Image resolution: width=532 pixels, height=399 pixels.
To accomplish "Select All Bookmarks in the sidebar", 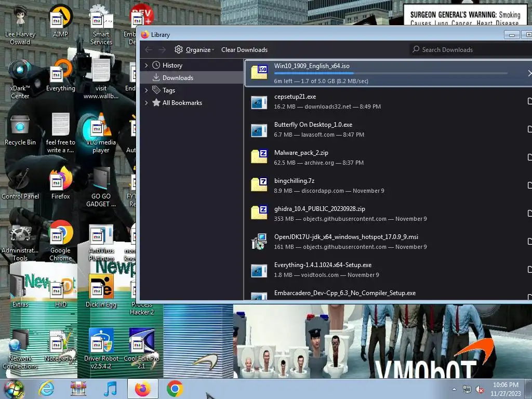I will (192, 103).
